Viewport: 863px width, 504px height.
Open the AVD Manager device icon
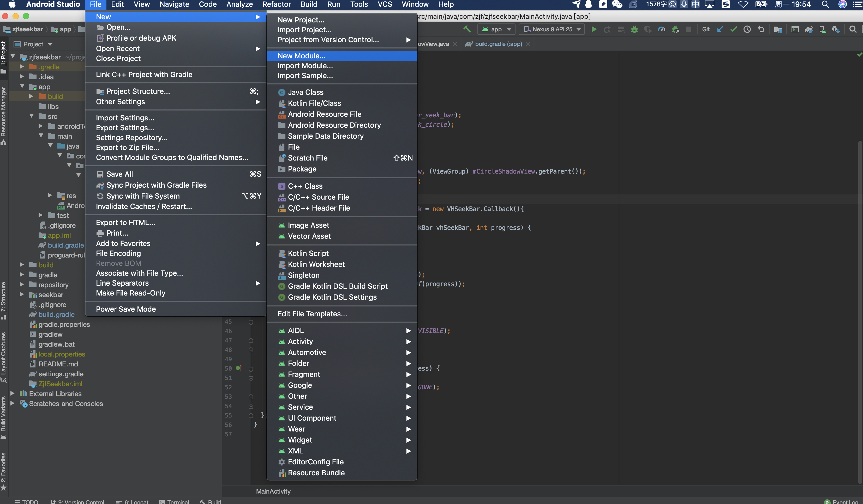[822, 29]
